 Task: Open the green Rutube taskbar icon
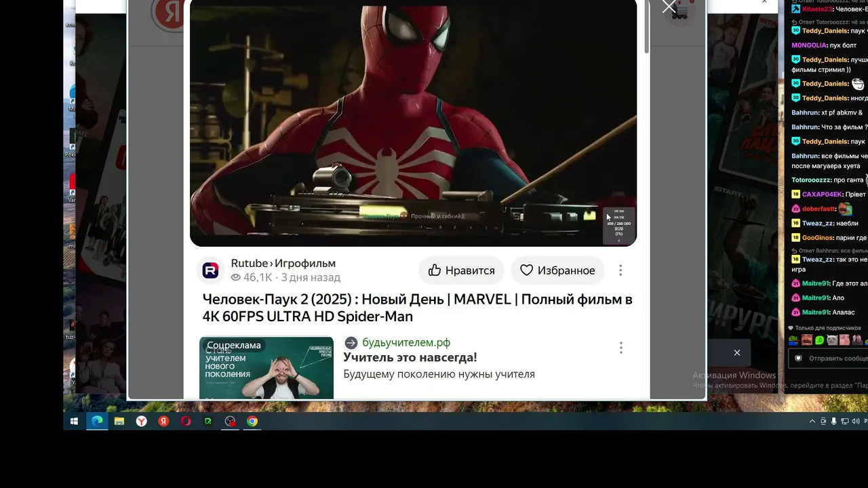(x=208, y=421)
